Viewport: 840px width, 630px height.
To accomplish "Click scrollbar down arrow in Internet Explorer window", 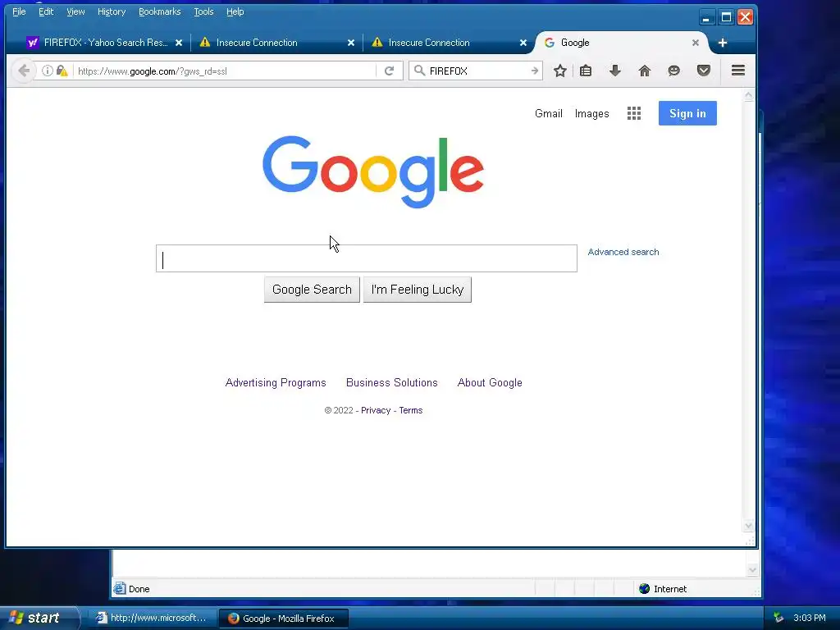I will [752, 570].
